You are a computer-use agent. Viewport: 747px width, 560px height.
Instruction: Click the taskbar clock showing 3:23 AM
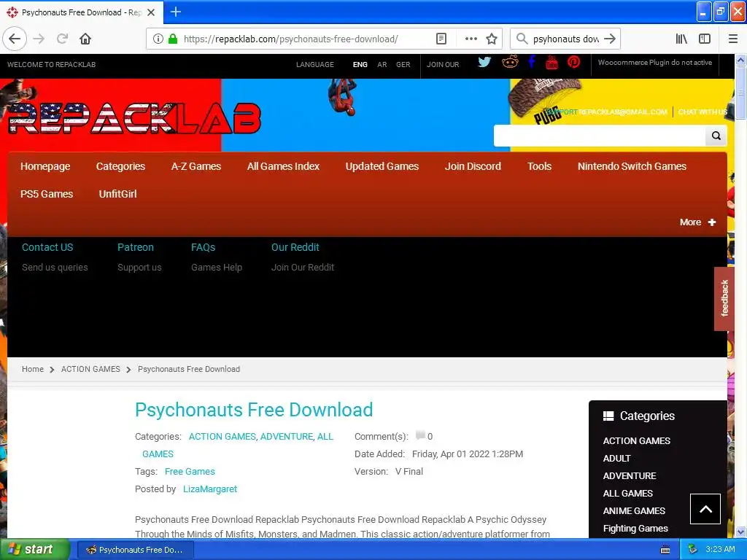(x=720, y=549)
